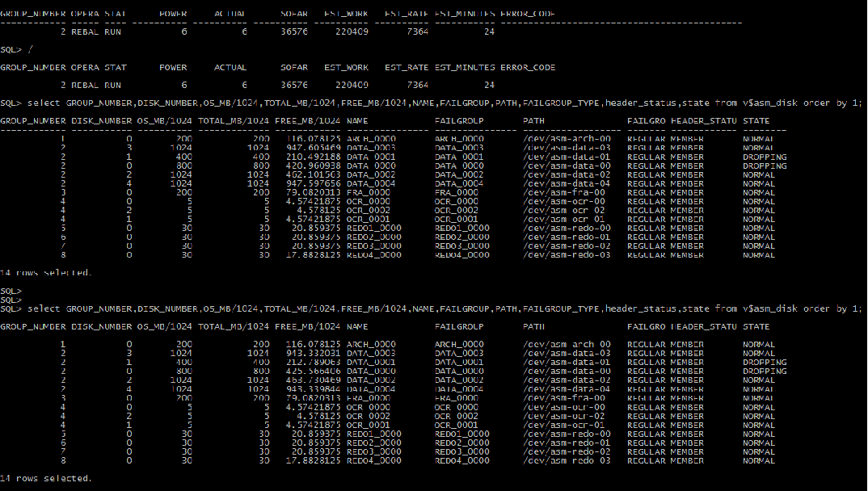Click the free space value 210.492188
The width and height of the screenshot is (868, 491).
pos(314,157)
